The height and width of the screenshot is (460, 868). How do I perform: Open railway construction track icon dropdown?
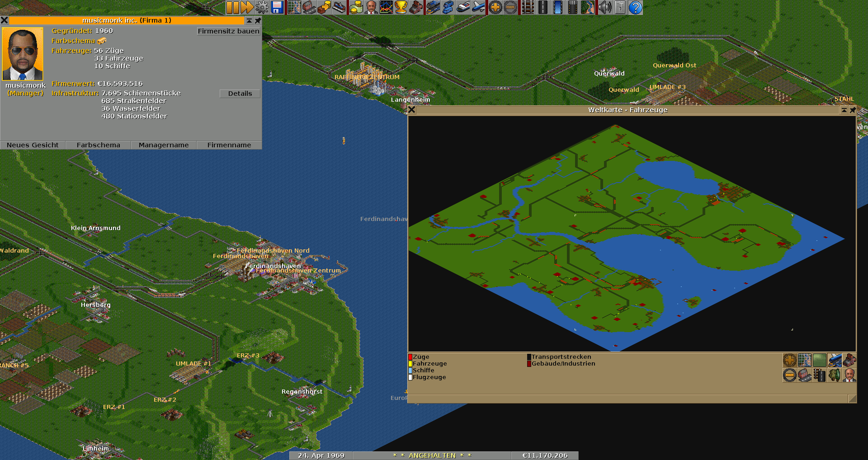pyautogui.click(x=528, y=7)
